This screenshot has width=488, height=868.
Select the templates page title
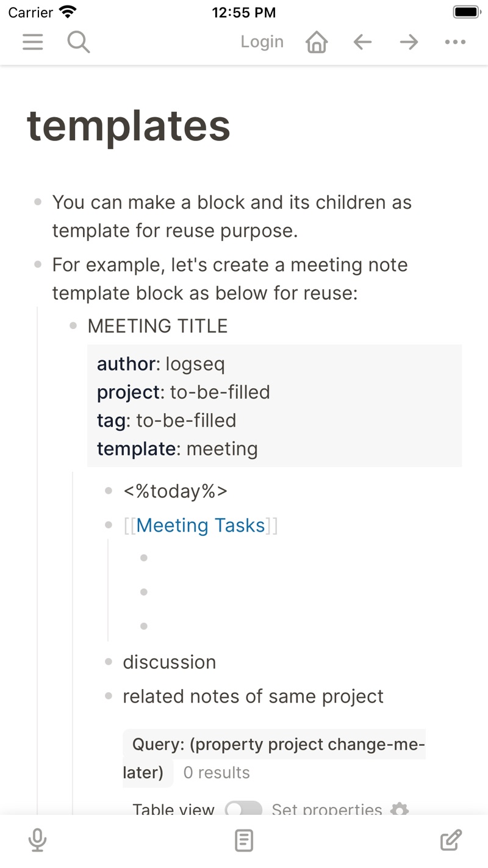[129, 126]
